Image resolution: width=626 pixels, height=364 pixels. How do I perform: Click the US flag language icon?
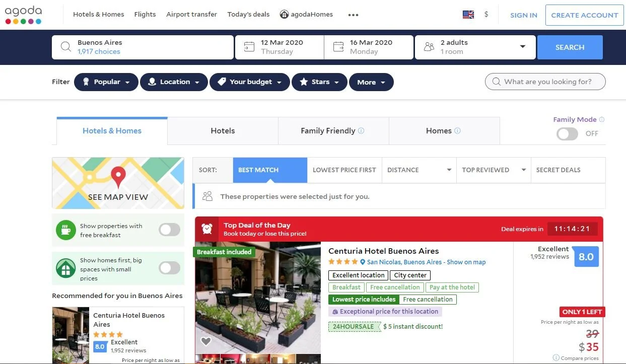click(x=468, y=15)
